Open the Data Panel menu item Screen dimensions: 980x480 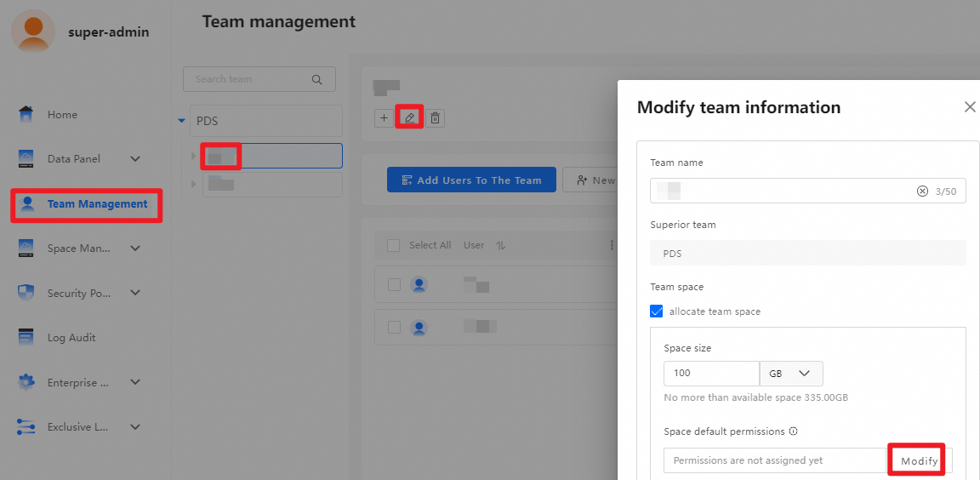pyautogui.click(x=74, y=159)
